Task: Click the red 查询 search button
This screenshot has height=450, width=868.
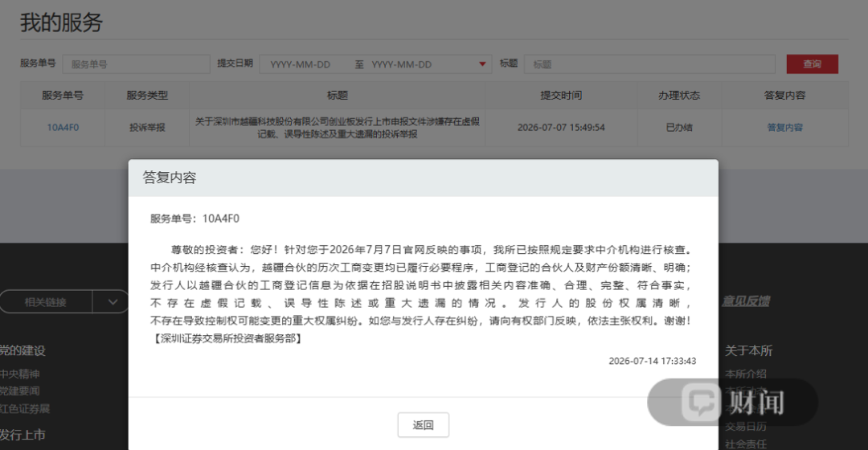Action: (812, 64)
